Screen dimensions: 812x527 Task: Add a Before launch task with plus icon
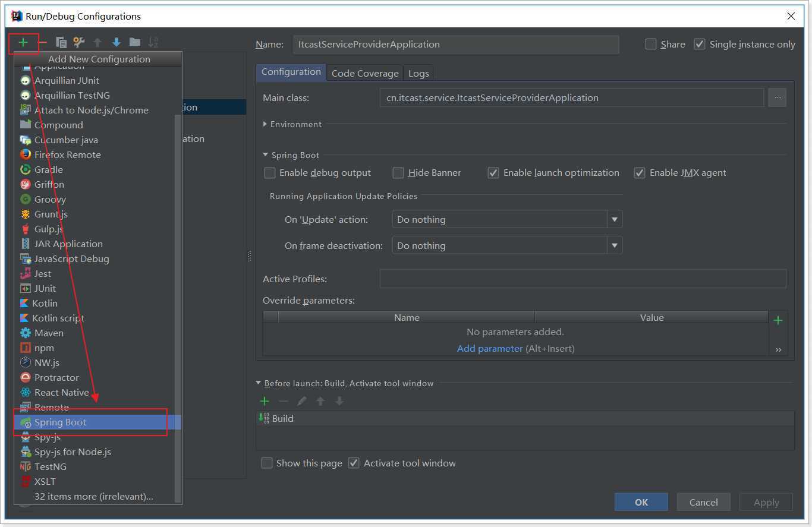pos(265,401)
